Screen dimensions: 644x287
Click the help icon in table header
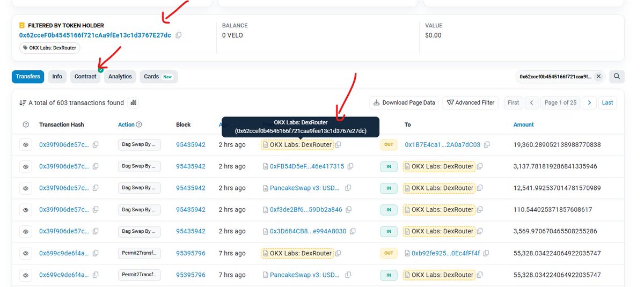tap(26, 124)
